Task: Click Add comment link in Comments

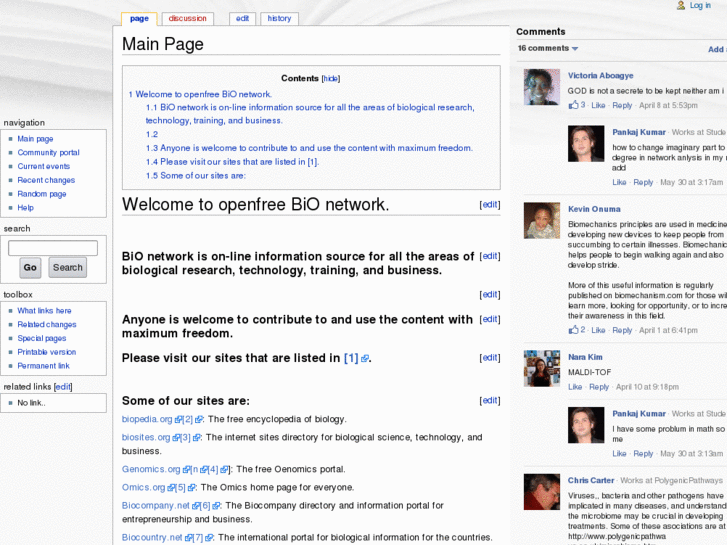Action: [717, 49]
